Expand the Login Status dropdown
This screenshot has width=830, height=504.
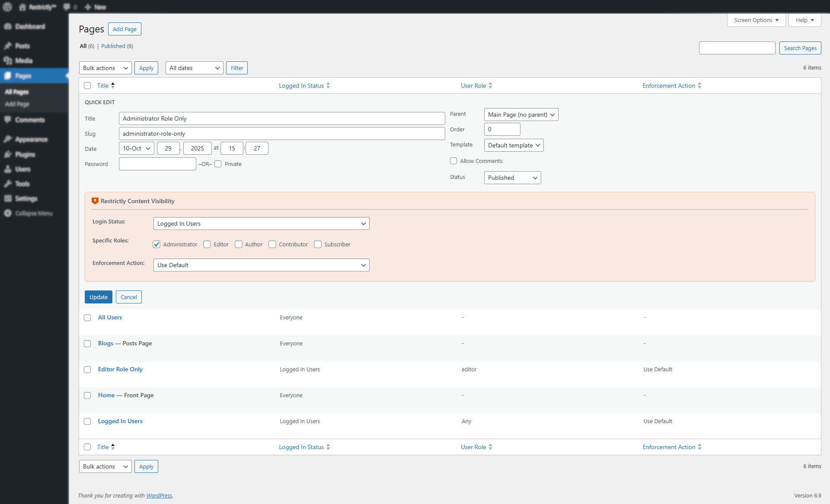coord(261,223)
